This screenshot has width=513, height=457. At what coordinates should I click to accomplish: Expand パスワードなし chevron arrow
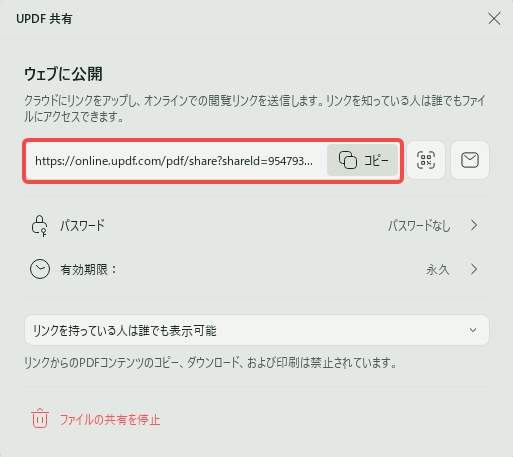pyautogui.click(x=474, y=226)
